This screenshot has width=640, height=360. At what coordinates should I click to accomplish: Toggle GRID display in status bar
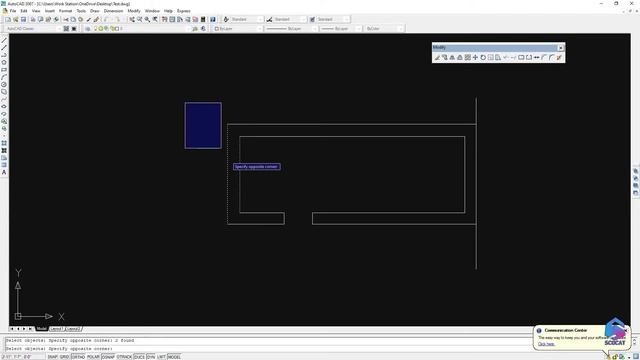pos(64,357)
